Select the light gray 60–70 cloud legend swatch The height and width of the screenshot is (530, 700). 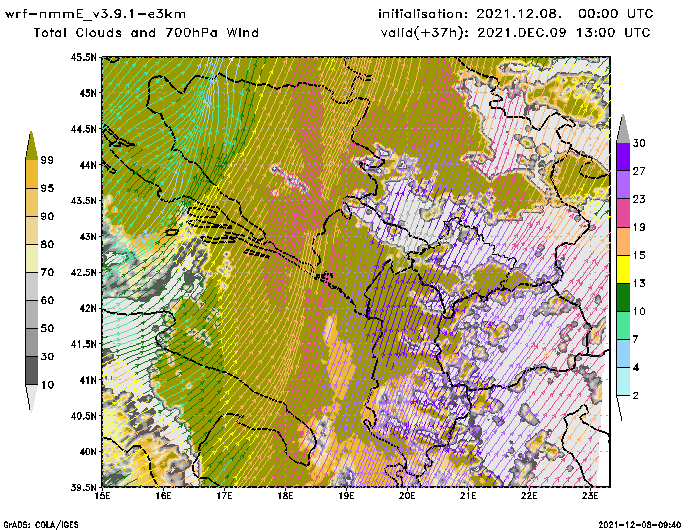[32, 287]
